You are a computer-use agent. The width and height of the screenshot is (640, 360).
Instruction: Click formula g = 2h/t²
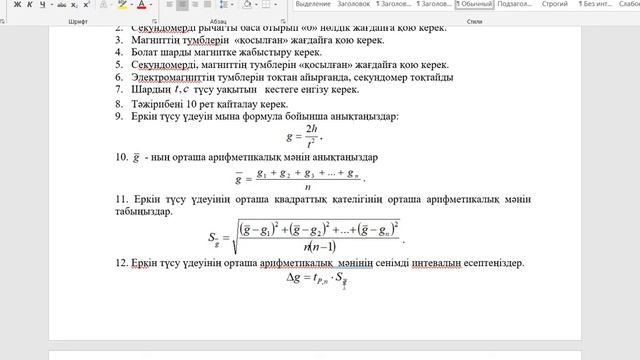304,136
